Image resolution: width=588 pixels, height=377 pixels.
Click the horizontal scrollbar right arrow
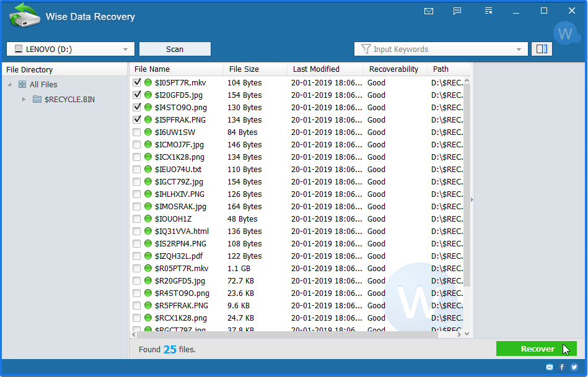coord(459,334)
